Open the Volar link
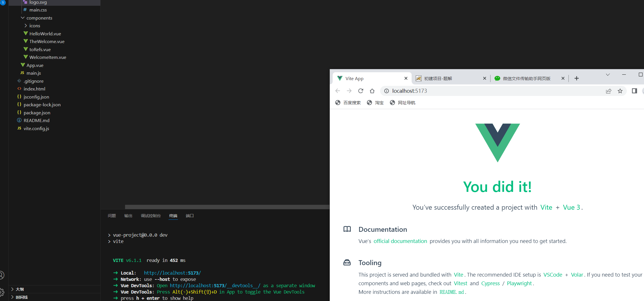644x301 pixels. click(x=577, y=275)
